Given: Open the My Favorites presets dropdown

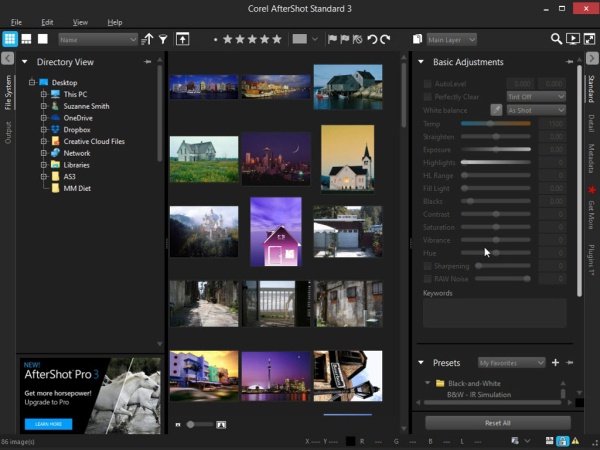Looking at the screenshot, I should tap(512, 363).
